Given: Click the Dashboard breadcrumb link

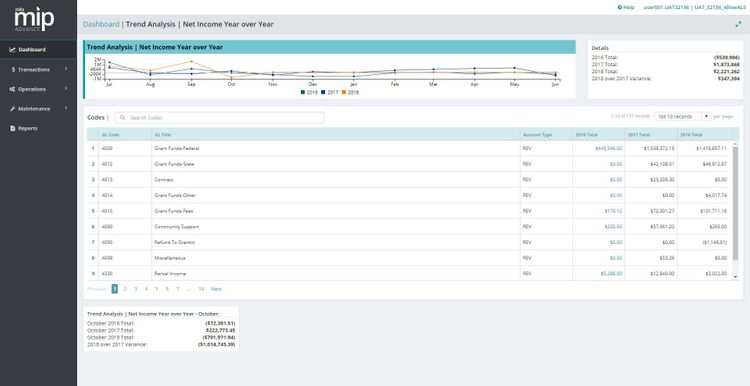Looking at the screenshot, I should 101,24.
